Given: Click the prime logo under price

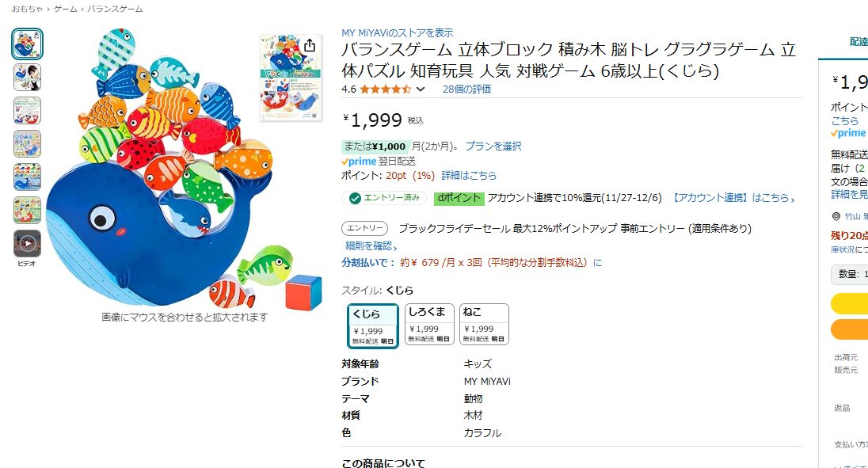Looking at the screenshot, I should point(359,161).
